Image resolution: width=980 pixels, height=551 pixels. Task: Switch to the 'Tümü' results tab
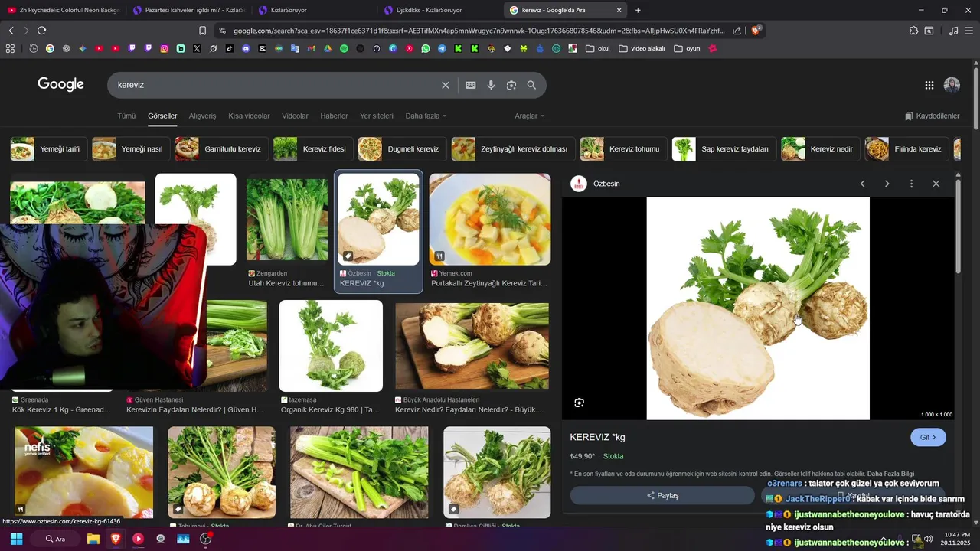pyautogui.click(x=126, y=116)
